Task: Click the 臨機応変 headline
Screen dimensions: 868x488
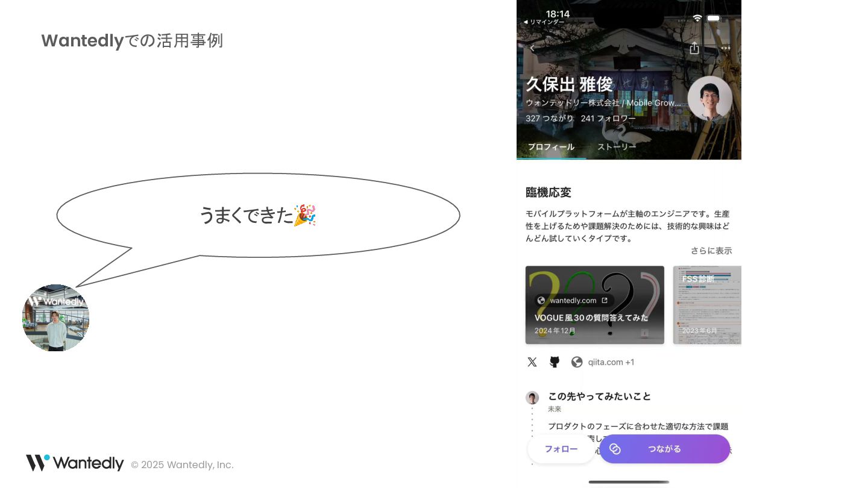Action: click(549, 193)
